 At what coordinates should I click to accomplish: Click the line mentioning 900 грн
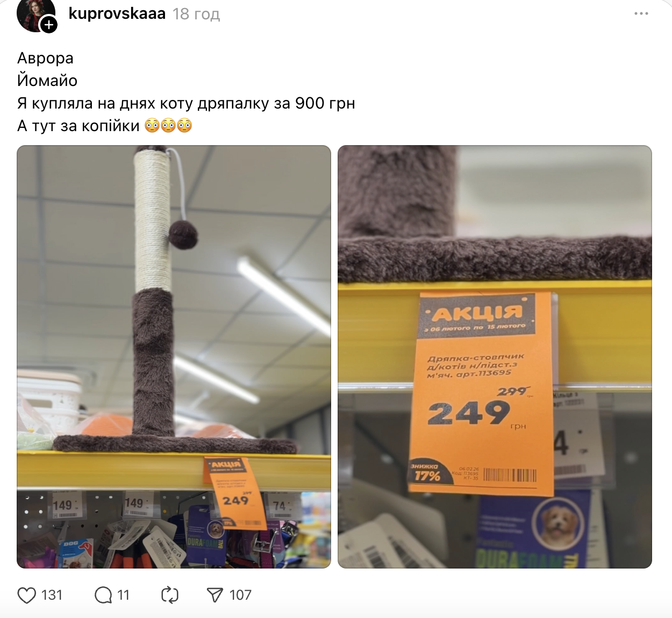(x=186, y=103)
